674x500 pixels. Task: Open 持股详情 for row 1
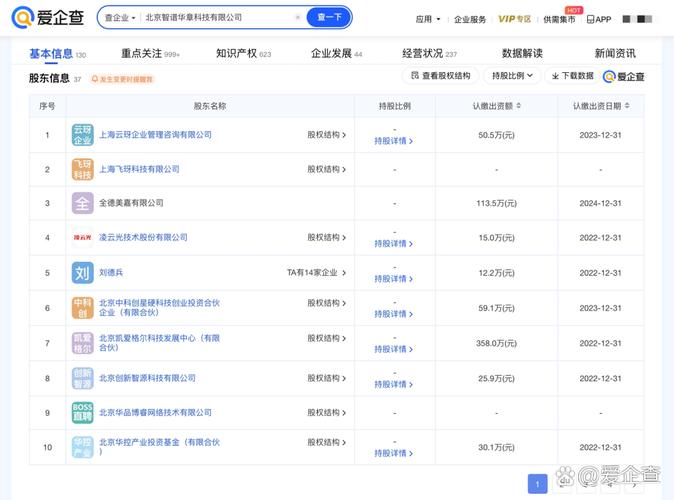pos(393,141)
